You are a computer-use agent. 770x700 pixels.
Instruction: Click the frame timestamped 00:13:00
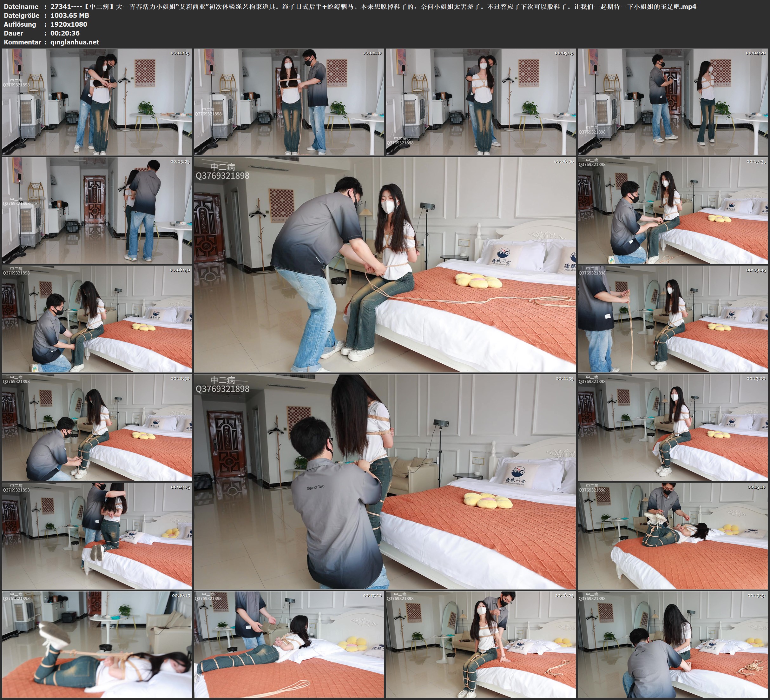point(673,427)
